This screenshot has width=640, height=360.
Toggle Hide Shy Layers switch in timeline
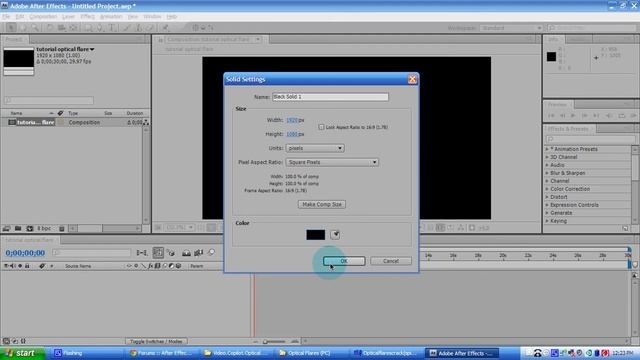click(187, 253)
